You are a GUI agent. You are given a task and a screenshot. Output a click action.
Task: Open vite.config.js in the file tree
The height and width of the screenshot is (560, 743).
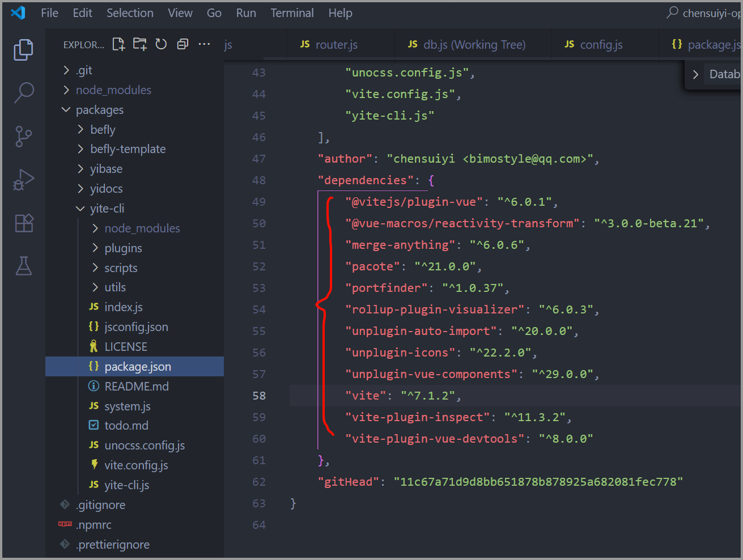point(136,465)
